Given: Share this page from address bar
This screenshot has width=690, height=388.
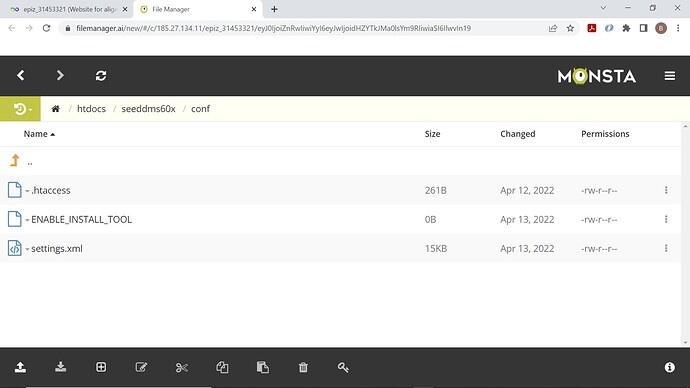Looking at the screenshot, I should [x=553, y=28].
